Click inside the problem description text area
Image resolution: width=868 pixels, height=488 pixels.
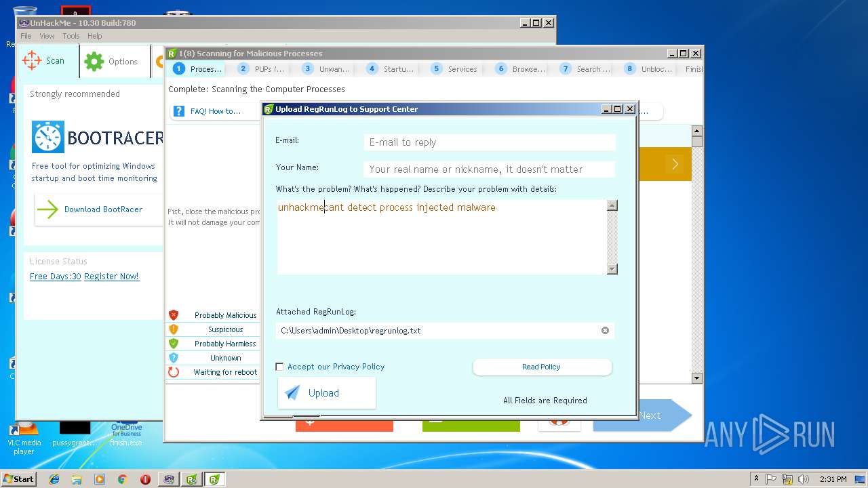441,237
